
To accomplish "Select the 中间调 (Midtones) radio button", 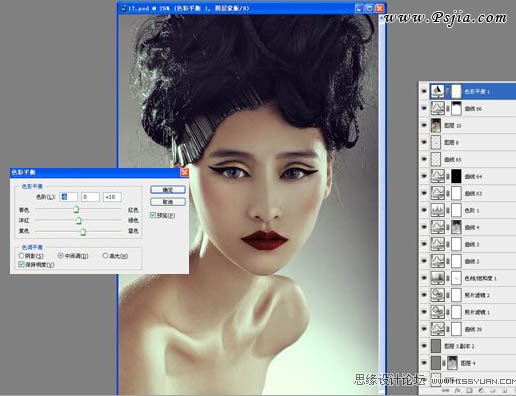I will point(61,256).
